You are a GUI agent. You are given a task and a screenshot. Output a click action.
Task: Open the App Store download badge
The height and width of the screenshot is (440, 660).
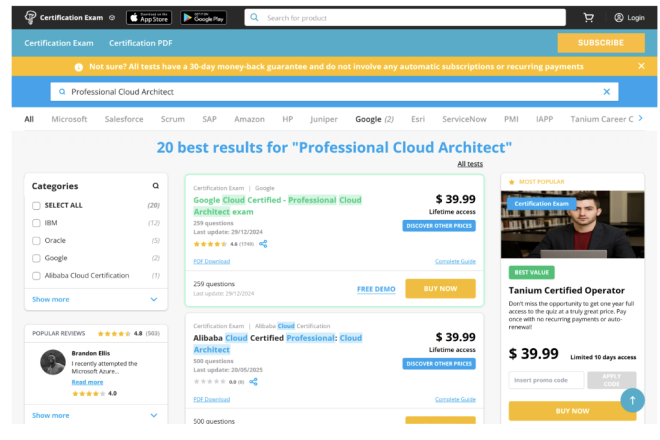tap(149, 18)
